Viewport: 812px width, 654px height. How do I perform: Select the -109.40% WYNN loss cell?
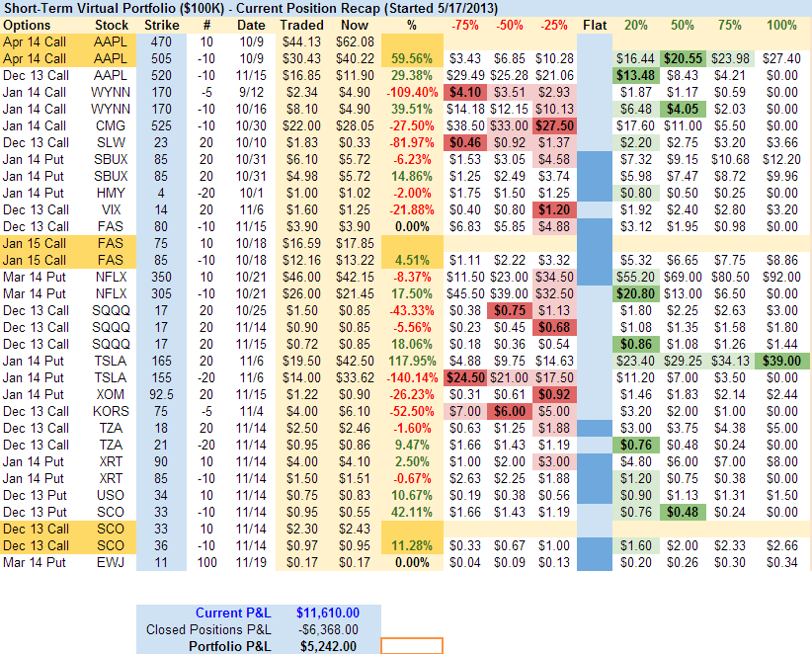pyautogui.click(x=412, y=92)
